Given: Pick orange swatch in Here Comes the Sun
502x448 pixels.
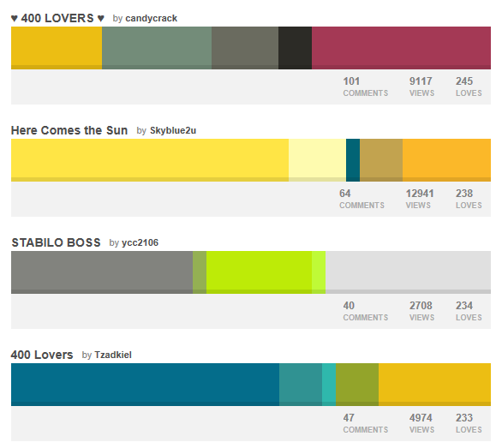Looking at the screenshot, I should click(x=446, y=160).
